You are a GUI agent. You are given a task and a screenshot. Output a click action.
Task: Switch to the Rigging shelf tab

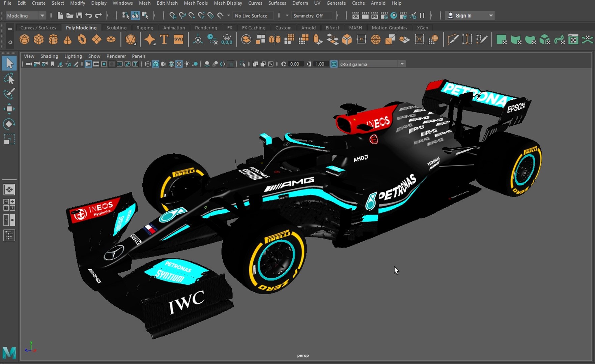pyautogui.click(x=145, y=28)
